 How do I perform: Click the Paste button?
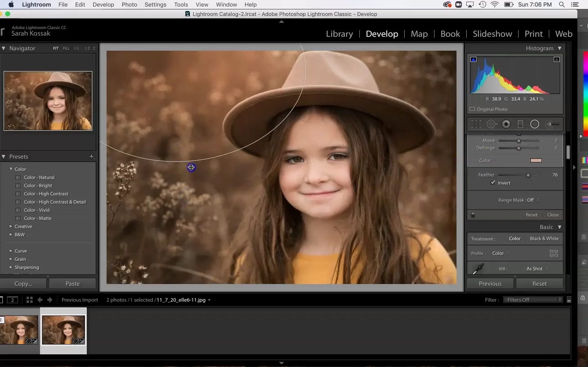coord(73,284)
